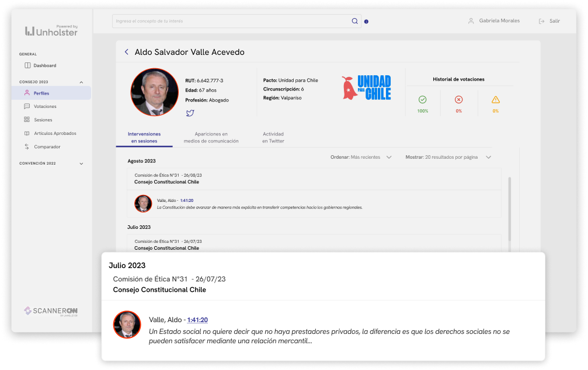
Task: Expand the Convención 2022 section
Action: pos(81,163)
